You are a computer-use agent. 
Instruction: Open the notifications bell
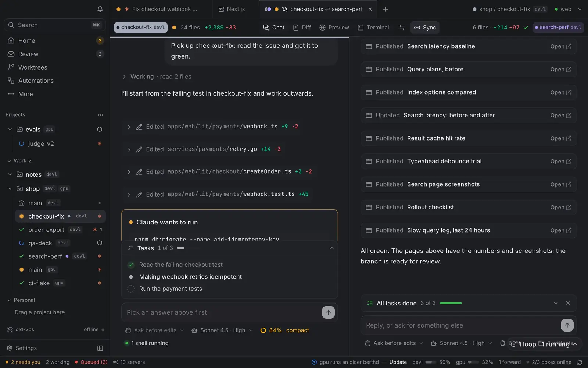(x=100, y=9)
